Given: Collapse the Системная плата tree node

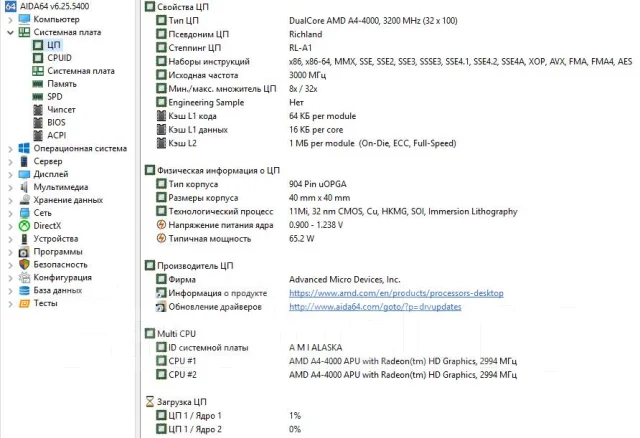Looking at the screenshot, I should point(10,33).
